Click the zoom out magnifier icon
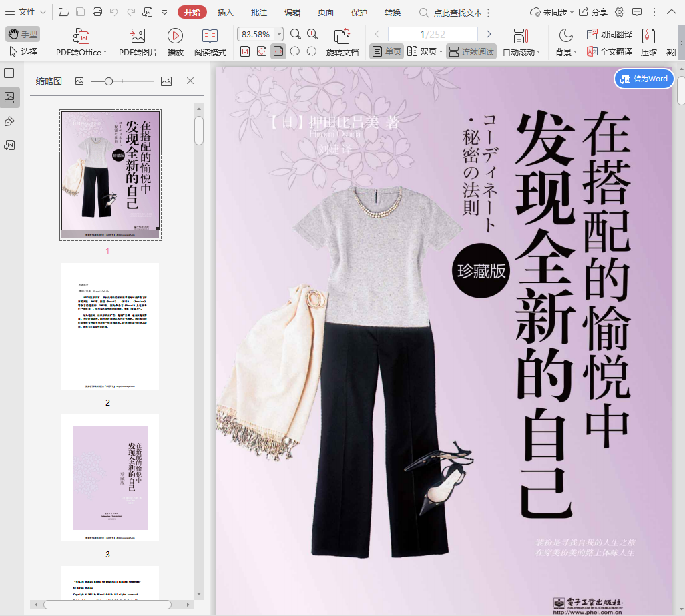Screen dimensions: 685x616 click(296, 34)
